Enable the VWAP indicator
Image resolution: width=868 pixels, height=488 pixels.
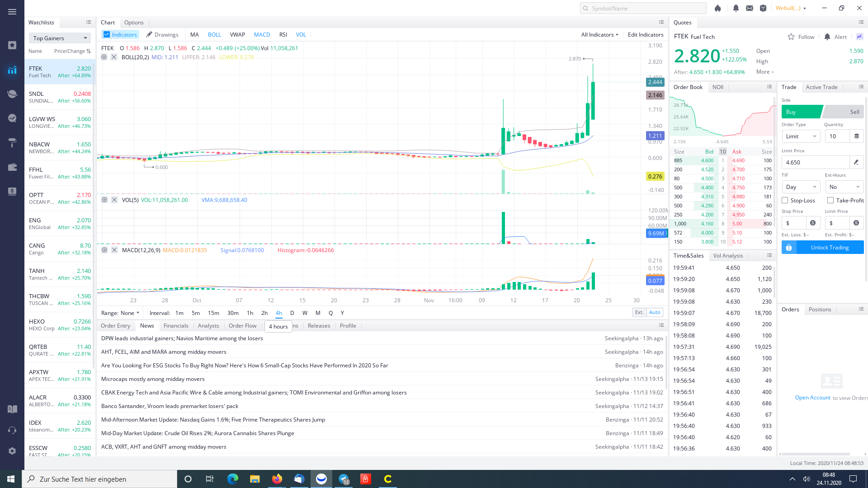click(x=237, y=34)
